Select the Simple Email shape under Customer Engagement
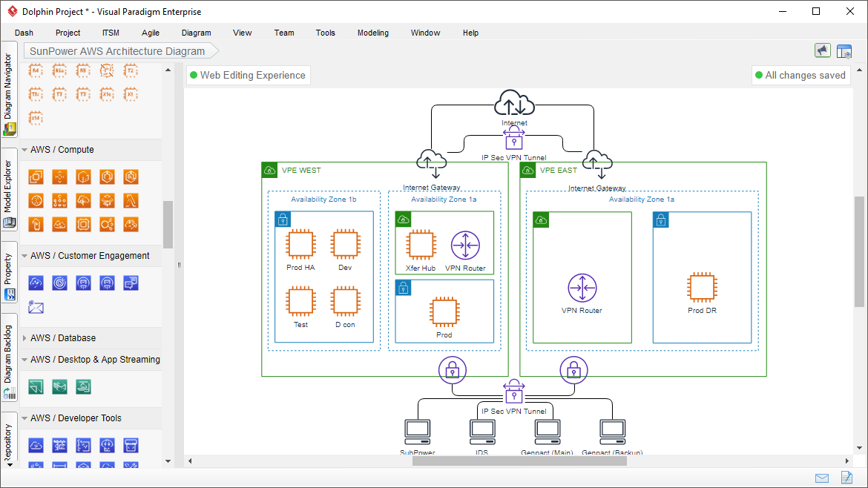 36,306
